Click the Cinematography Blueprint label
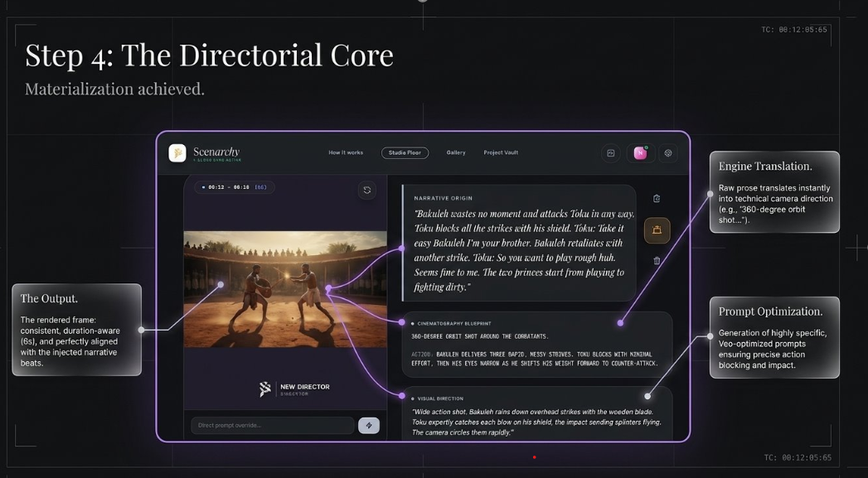The image size is (868, 478). pos(454,324)
